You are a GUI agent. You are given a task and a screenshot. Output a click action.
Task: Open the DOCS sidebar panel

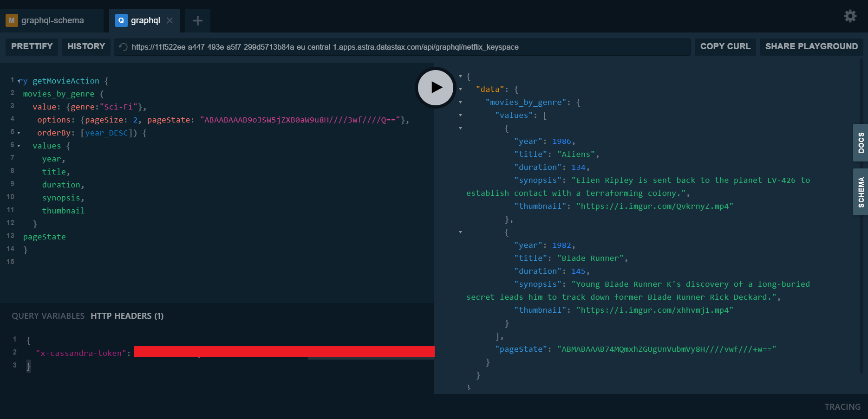[x=861, y=143]
